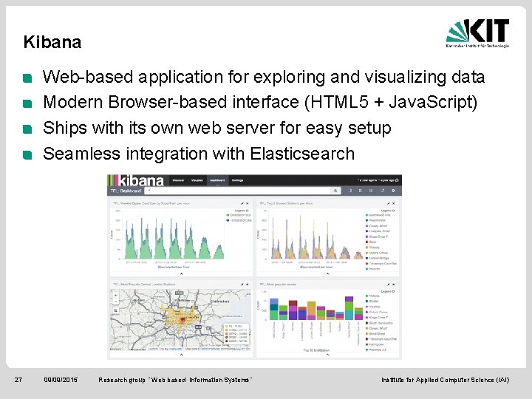This screenshot has height=399, width=532.
Task: Select the Dashboard tab
Action: pos(217,180)
